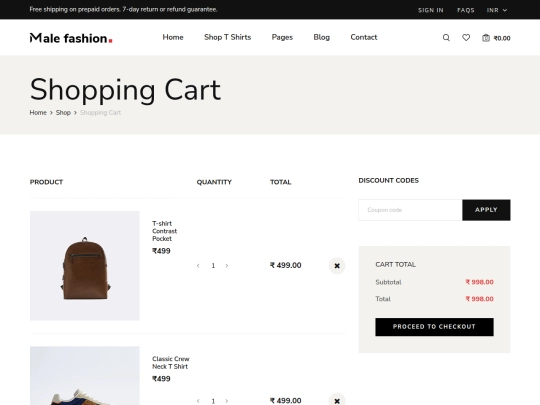Open the brown backpack product thumbnail
This screenshot has width=540, height=405.
coord(85,266)
